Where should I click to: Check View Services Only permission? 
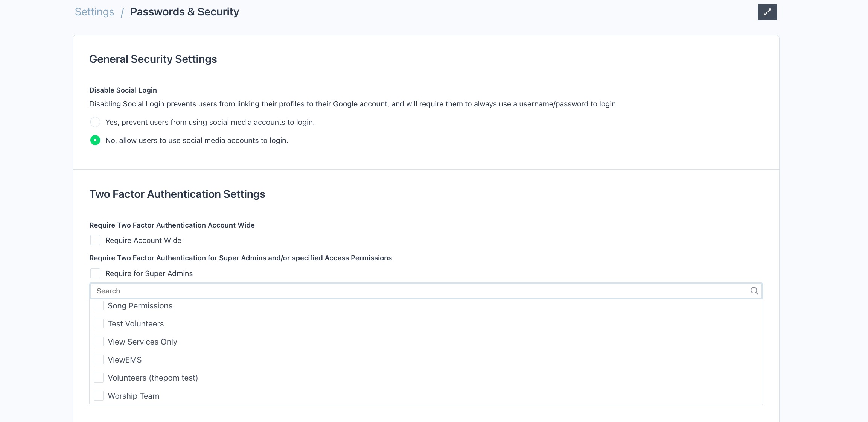click(99, 342)
